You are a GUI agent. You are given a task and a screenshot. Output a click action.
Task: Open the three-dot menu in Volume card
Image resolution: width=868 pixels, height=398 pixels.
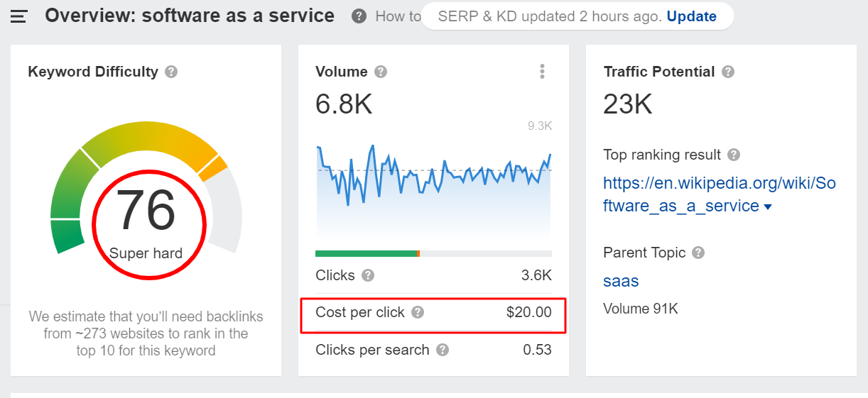click(542, 72)
